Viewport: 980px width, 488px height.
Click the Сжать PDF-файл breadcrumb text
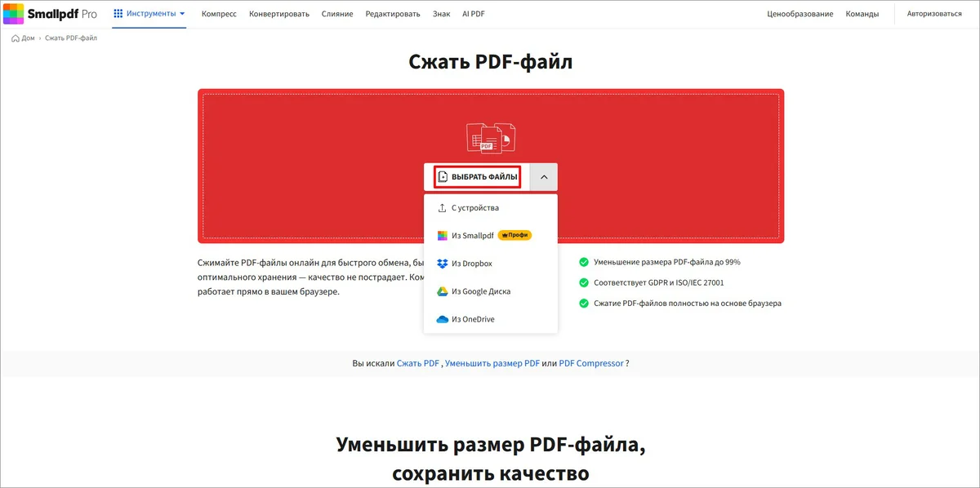pyautogui.click(x=71, y=38)
